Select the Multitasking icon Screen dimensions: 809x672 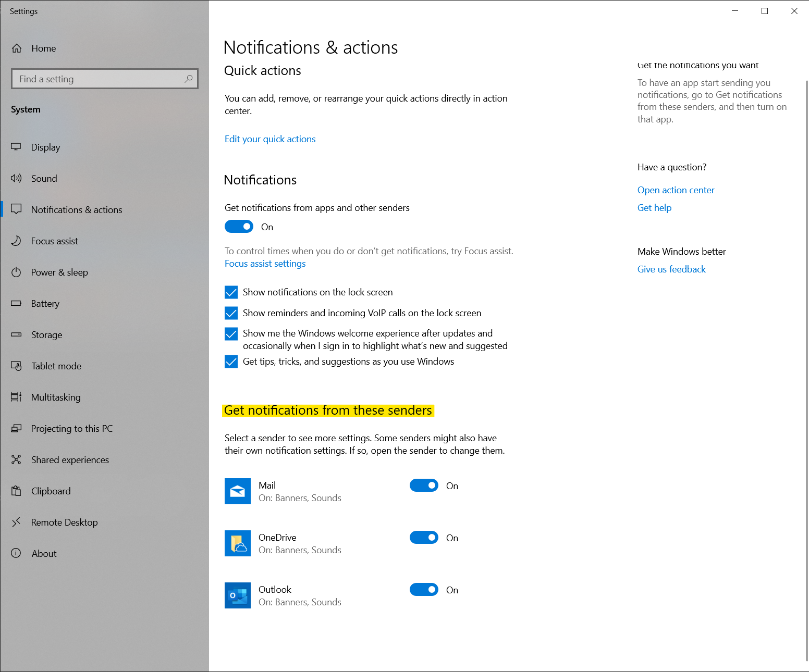16,397
